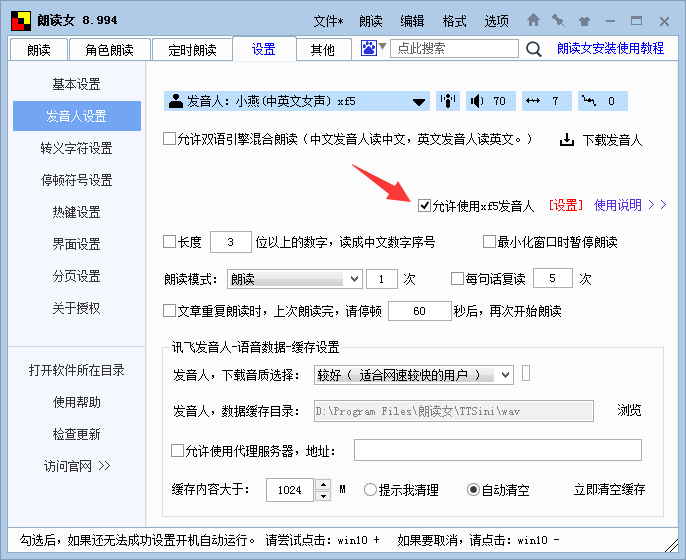The width and height of the screenshot is (686, 560).
Task: Select 发音人设置 in sidebar
Action: [x=77, y=116]
